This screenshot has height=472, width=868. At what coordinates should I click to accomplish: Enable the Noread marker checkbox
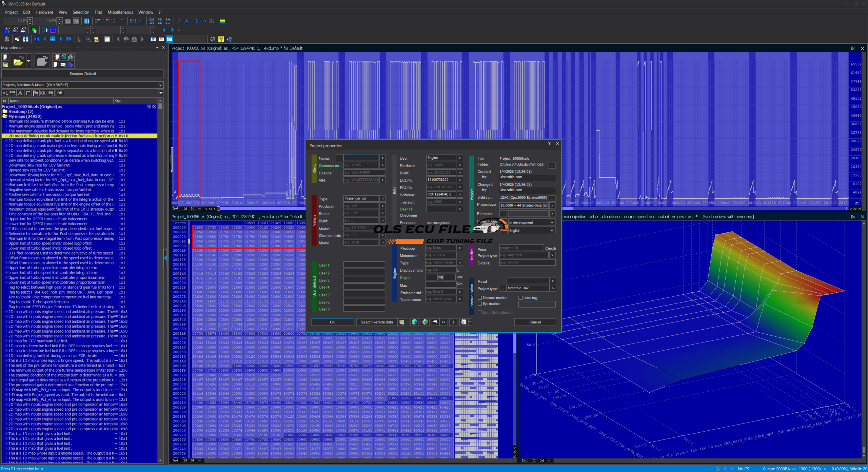click(480, 298)
